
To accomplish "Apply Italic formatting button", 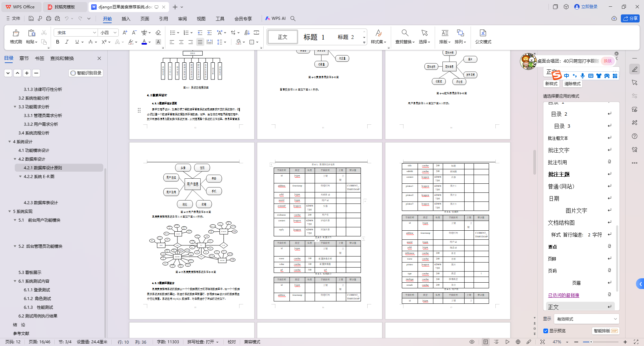I will (x=67, y=42).
